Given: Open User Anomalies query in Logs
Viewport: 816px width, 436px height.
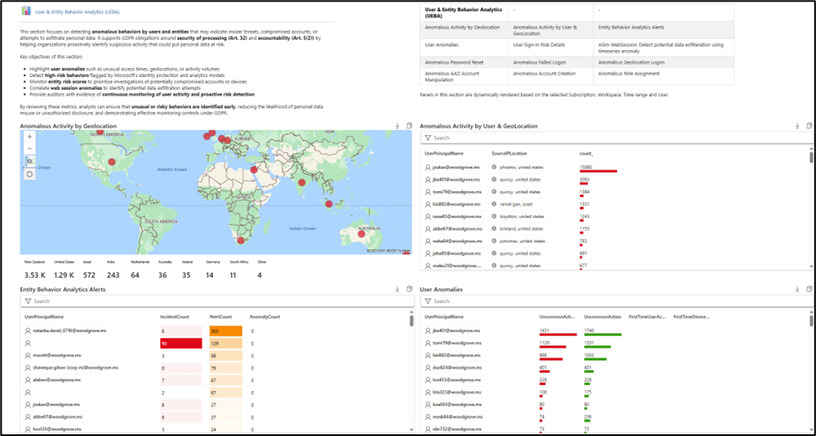Looking at the screenshot, I should tap(809, 289).
